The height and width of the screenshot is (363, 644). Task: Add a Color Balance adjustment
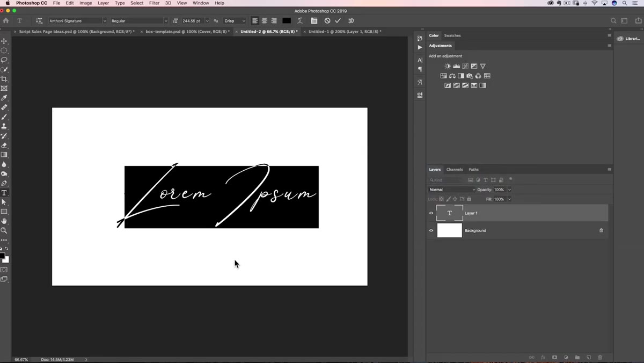tap(452, 76)
